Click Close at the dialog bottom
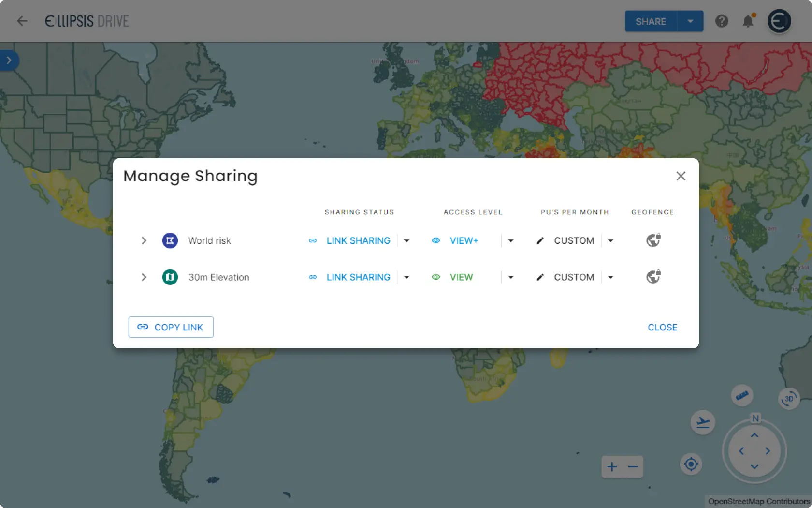Viewport: 812px width, 508px height. click(x=662, y=328)
